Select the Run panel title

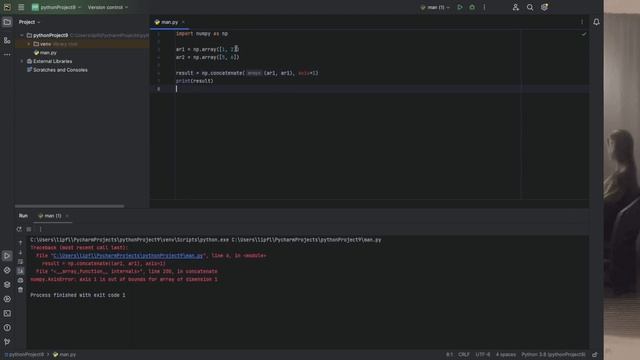pos(23,216)
